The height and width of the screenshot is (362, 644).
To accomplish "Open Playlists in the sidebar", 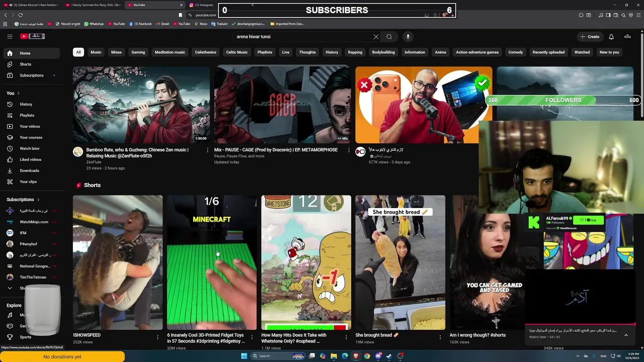I will 33,115.
